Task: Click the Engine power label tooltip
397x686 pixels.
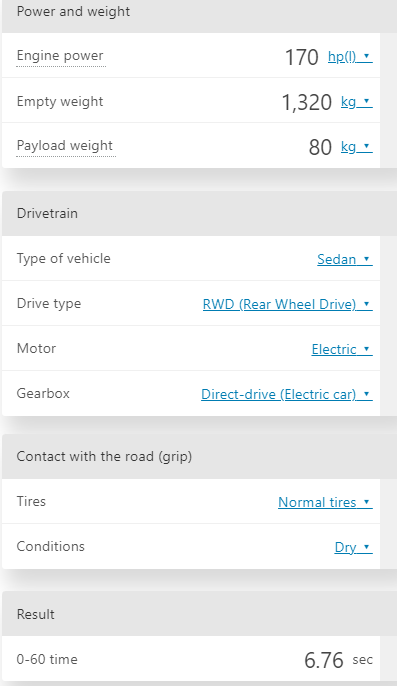Action: [x=60, y=56]
